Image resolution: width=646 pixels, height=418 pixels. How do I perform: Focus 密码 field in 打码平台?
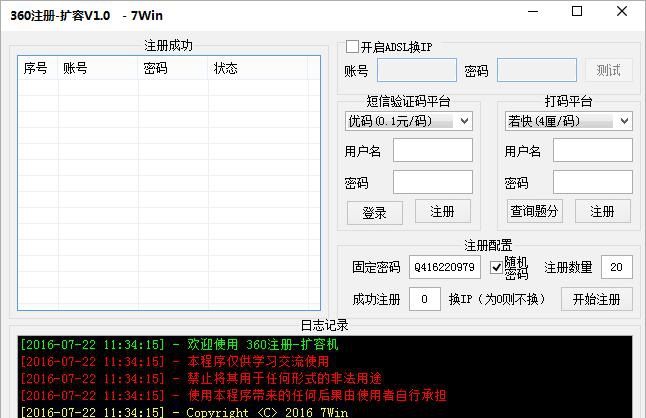[592, 182]
